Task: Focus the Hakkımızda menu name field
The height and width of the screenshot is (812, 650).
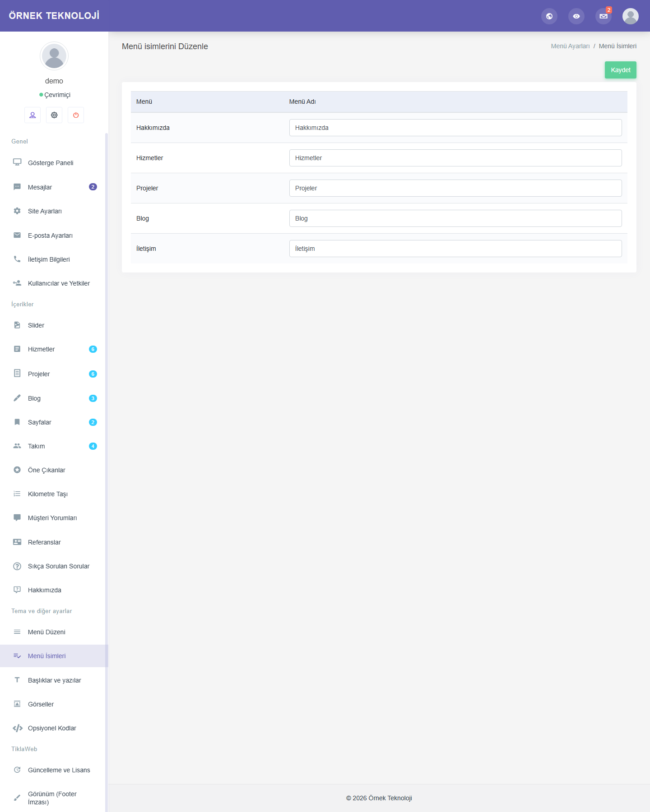Action: 455,128
